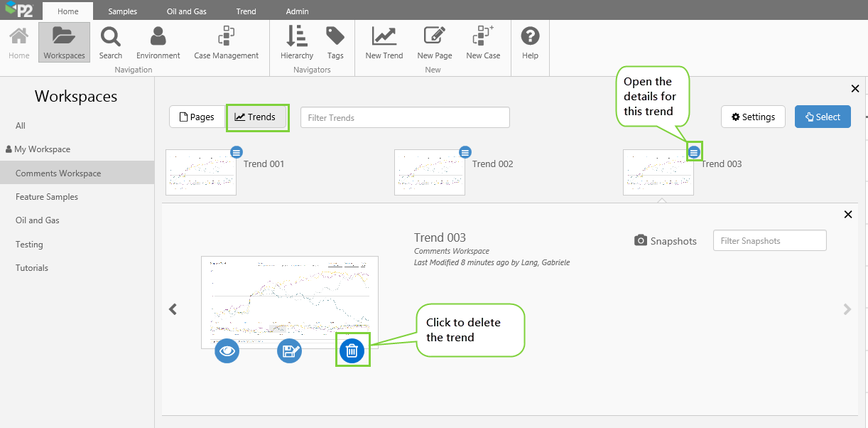Click the New Case ribbon icon
Screen dimensions: 868x428
coord(483,43)
